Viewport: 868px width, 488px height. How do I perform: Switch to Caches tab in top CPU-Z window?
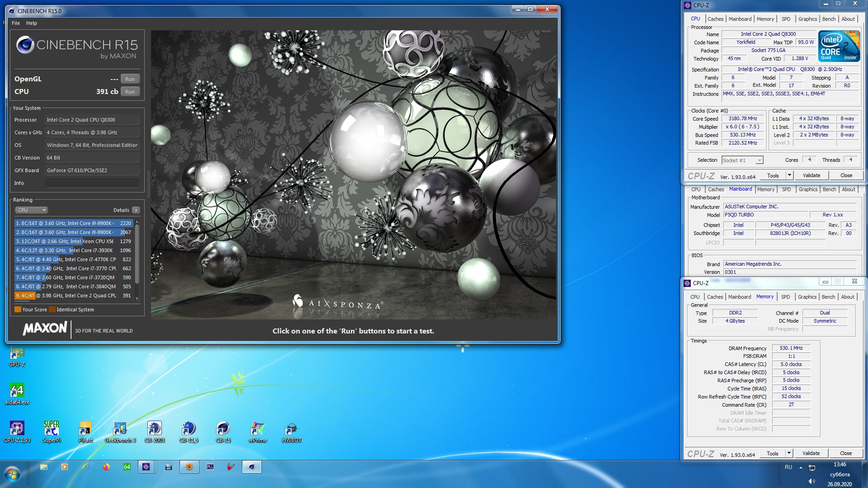[715, 19]
